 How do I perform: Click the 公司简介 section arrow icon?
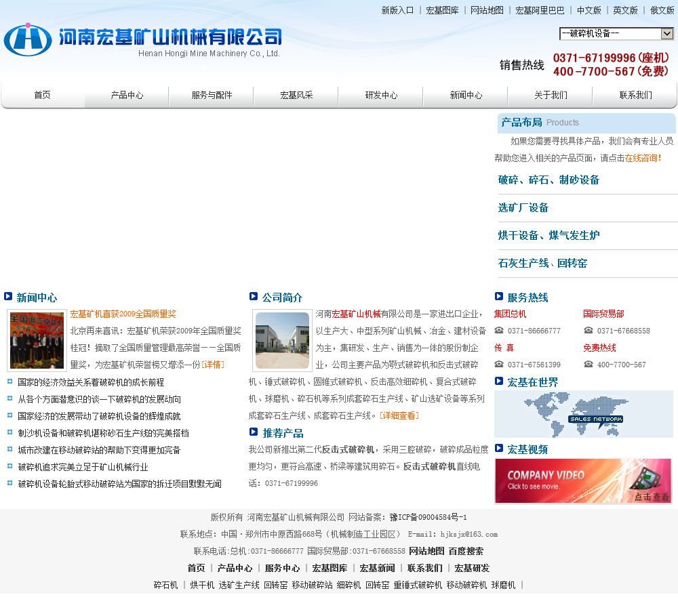coord(254,296)
